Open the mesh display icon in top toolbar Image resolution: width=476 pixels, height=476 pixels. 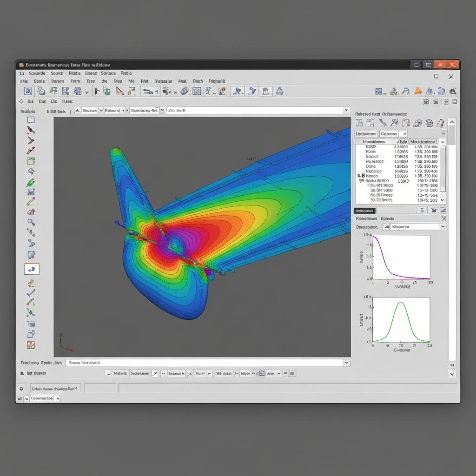[x=196, y=91]
